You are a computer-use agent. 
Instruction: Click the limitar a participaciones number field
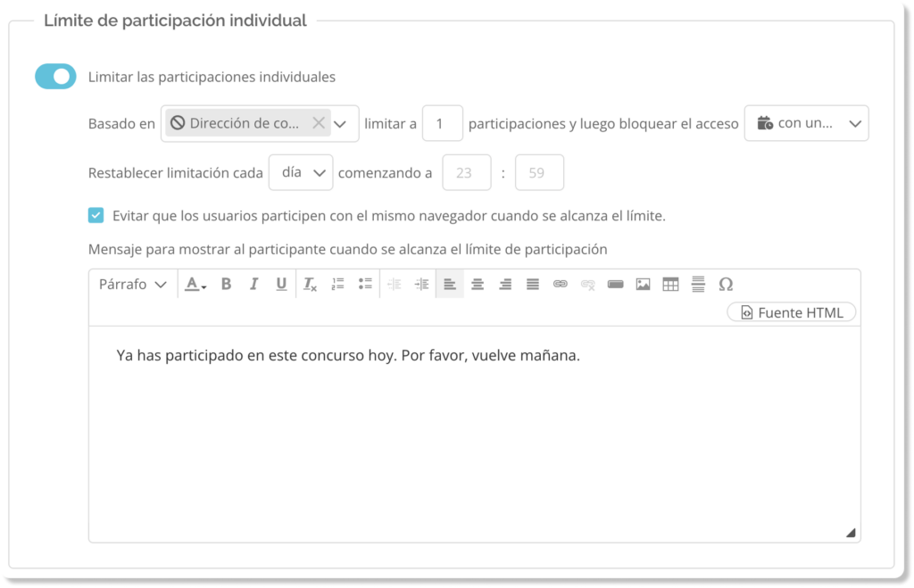click(442, 123)
